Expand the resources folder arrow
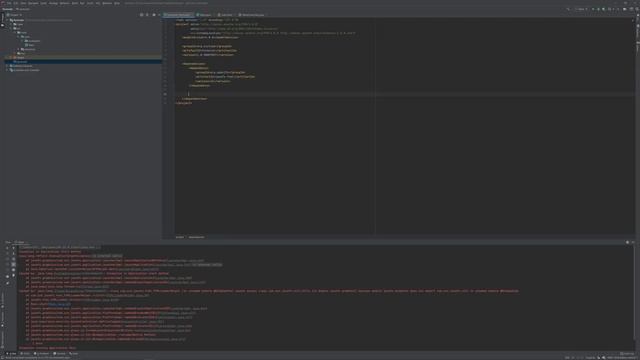This screenshot has height=360, width=640. [18, 49]
